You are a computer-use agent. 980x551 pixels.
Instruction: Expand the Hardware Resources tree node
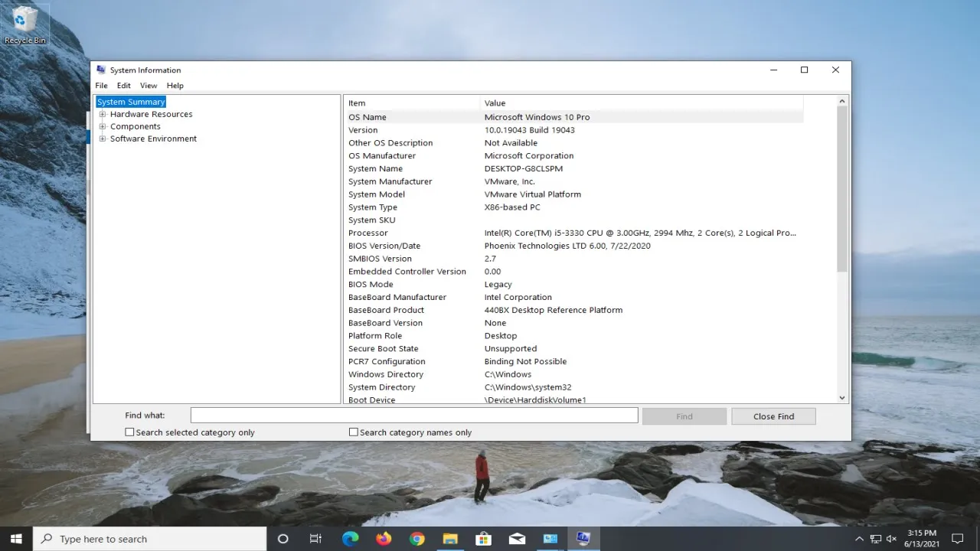coord(103,114)
